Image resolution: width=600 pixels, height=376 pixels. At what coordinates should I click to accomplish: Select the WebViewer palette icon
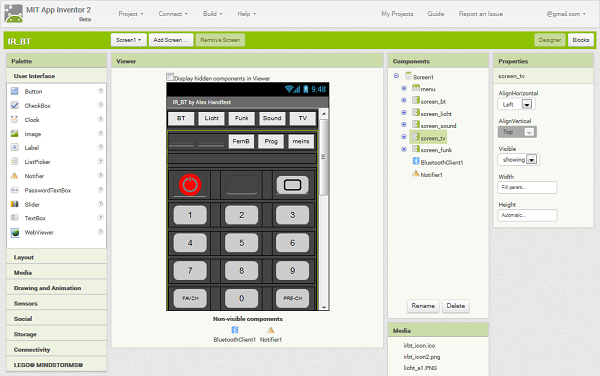point(15,232)
